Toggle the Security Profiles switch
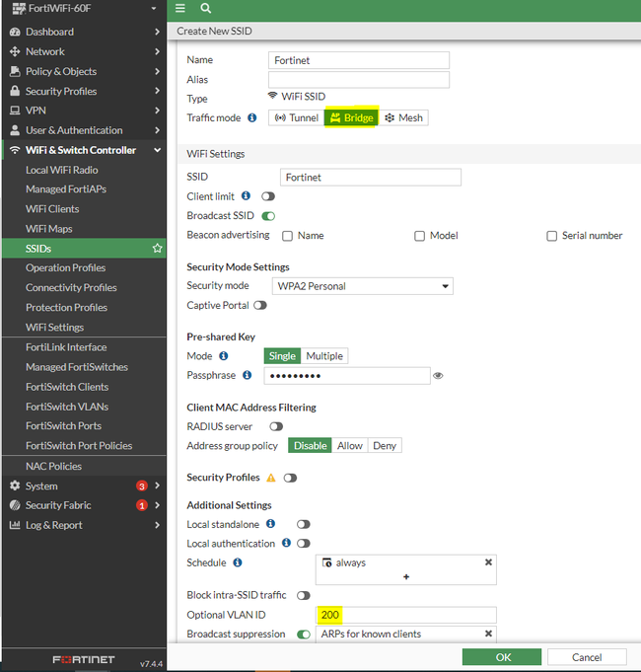 click(x=290, y=478)
